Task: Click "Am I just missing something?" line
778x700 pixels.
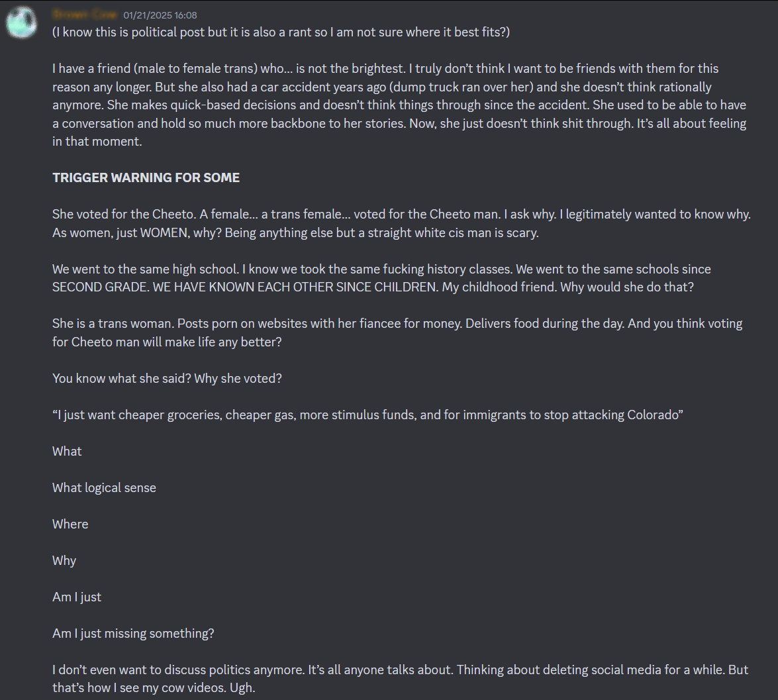Action: (x=133, y=634)
